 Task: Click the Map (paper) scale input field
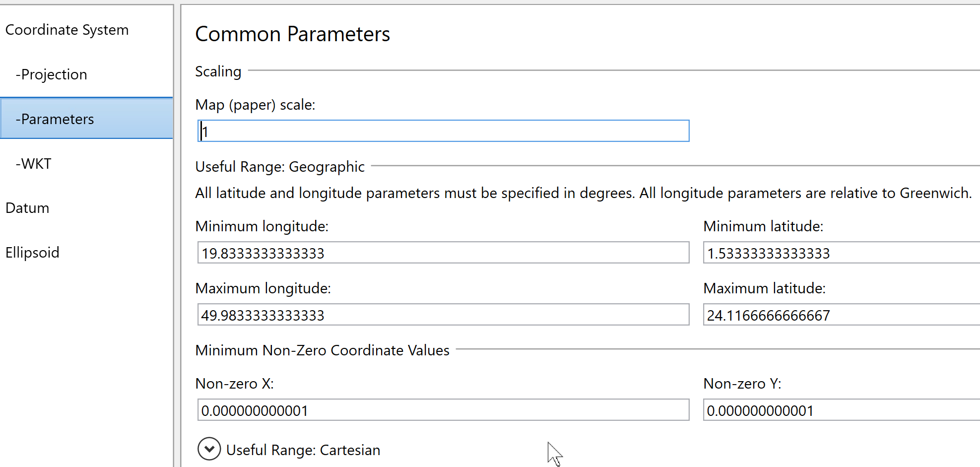click(x=443, y=132)
